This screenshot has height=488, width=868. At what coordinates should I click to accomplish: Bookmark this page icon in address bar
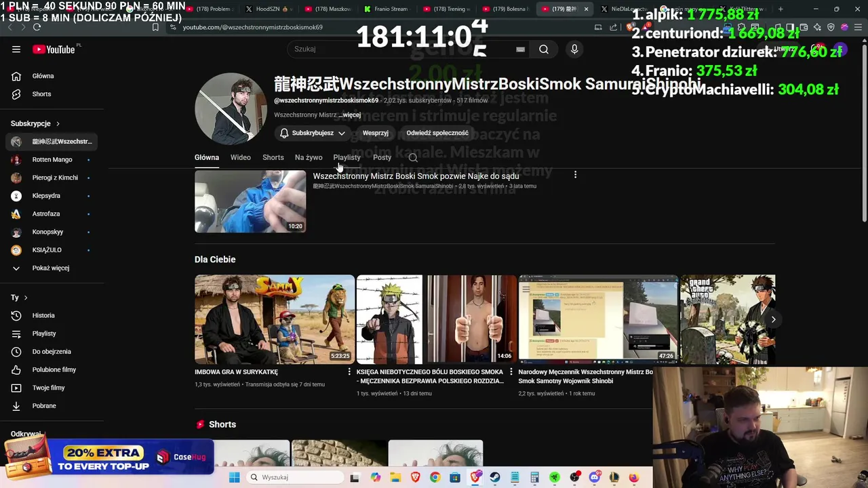tap(155, 27)
